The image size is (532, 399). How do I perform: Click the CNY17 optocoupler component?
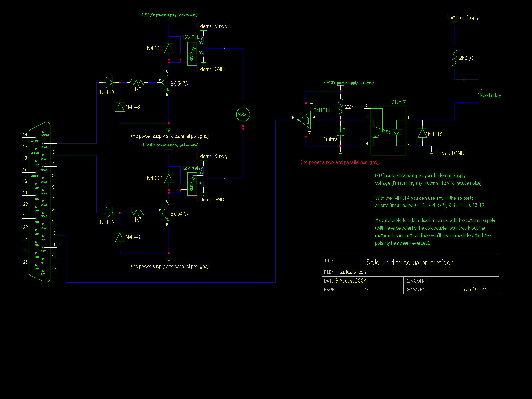coord(388,131)
